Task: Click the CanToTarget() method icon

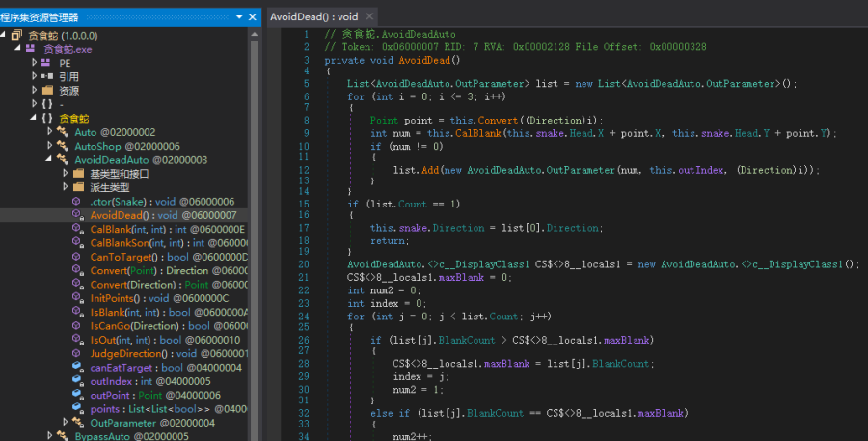Action: coord(77,257)
